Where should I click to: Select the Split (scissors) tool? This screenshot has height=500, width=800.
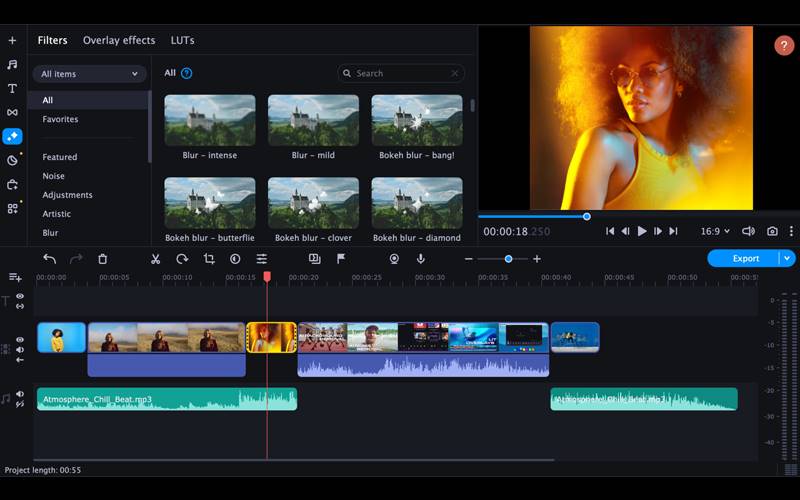tap(155, 259)
